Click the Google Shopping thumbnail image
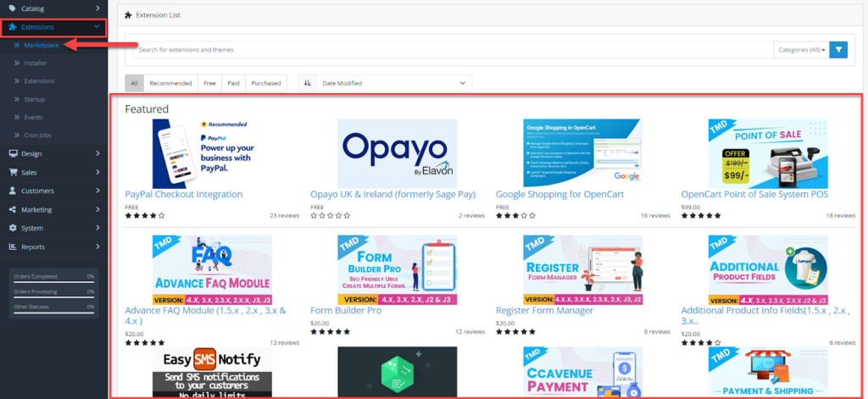Viewport: 868px width, 399px height. tap(583, 154)
